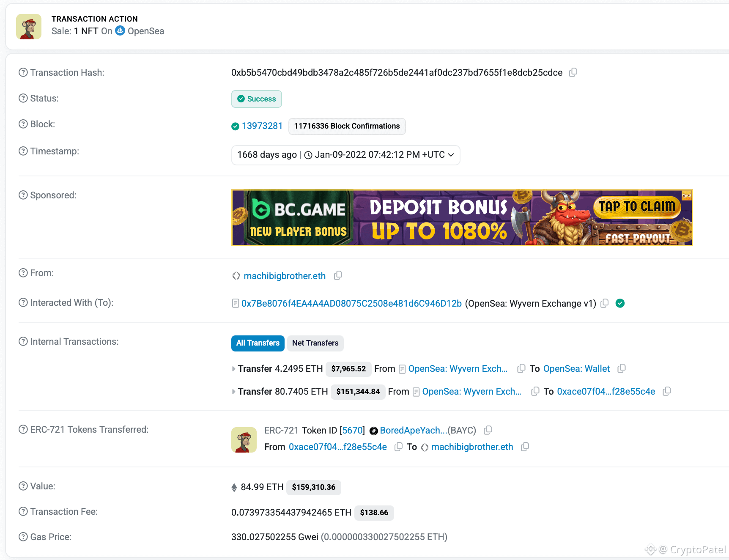Click the Timestamp help icon

tap(23, 151)
